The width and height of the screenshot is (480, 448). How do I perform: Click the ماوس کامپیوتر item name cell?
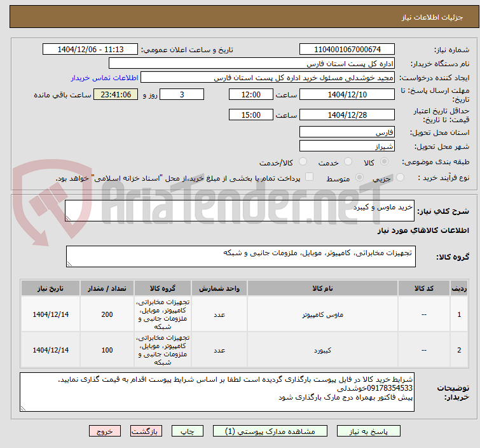click(x=323, y=314)
